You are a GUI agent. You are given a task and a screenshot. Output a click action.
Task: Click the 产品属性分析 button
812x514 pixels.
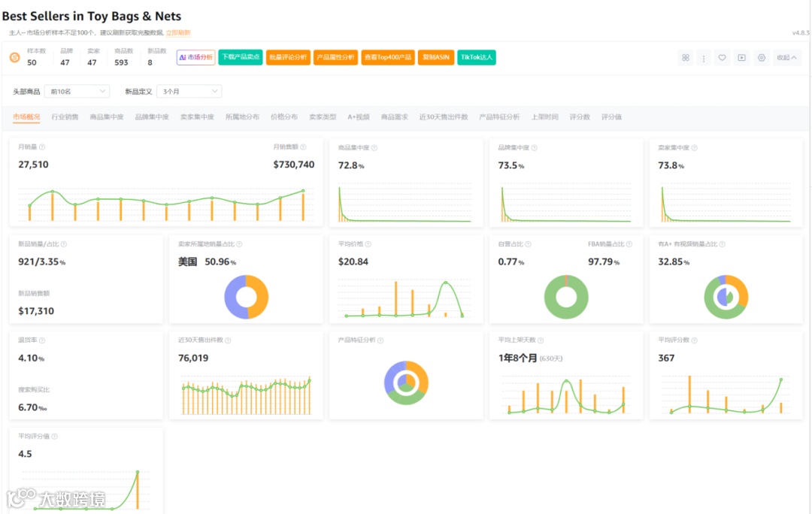335,57
